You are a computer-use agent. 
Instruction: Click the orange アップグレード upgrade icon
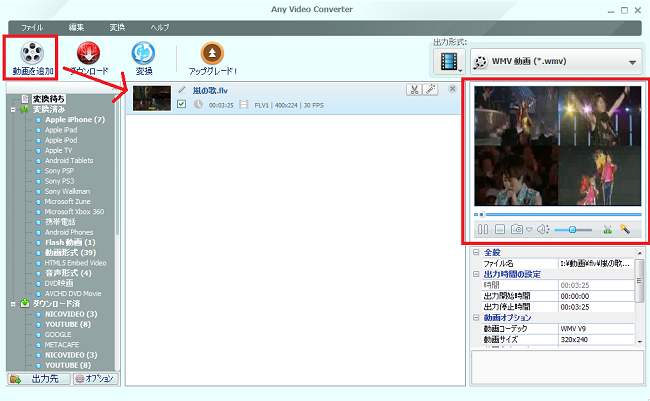pos(212,53)
